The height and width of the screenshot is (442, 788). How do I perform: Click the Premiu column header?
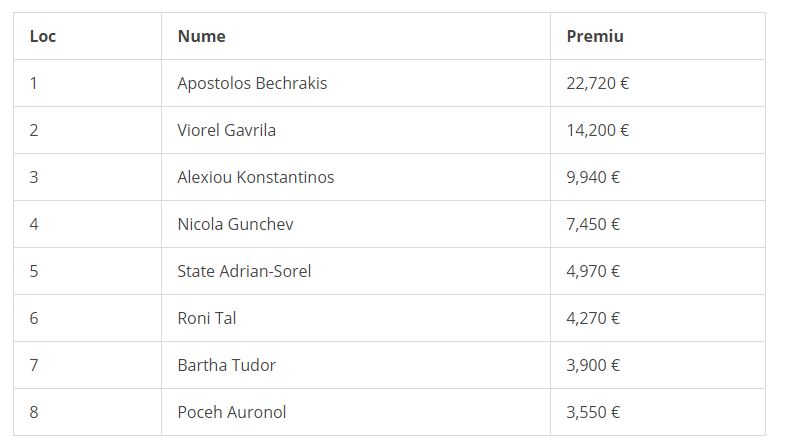click(594, 36)
